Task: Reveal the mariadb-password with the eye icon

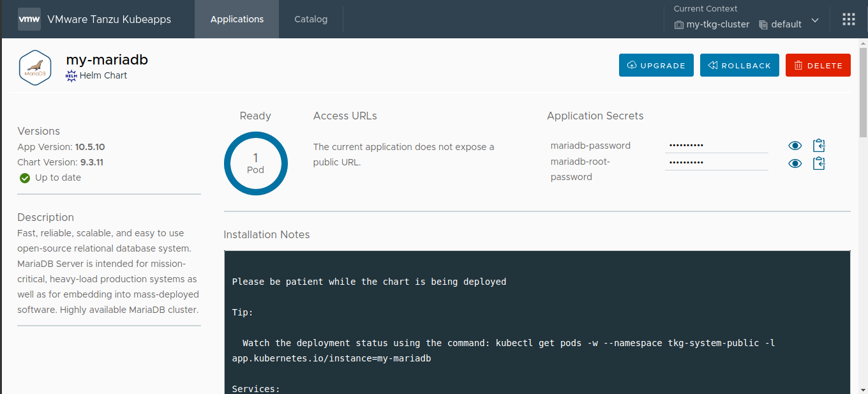Action: [x=795, y=145]
